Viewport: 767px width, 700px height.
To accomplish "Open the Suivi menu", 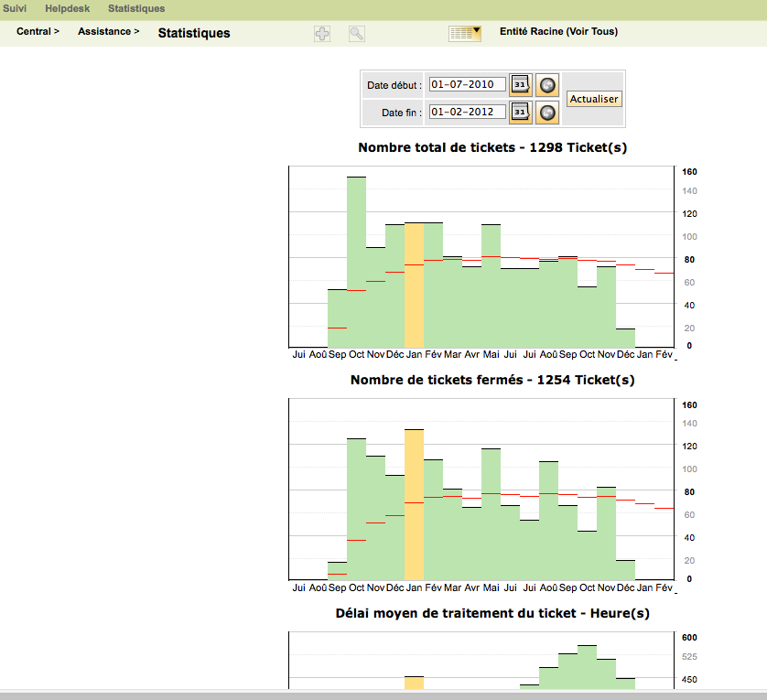I will (x=15, y=8).
